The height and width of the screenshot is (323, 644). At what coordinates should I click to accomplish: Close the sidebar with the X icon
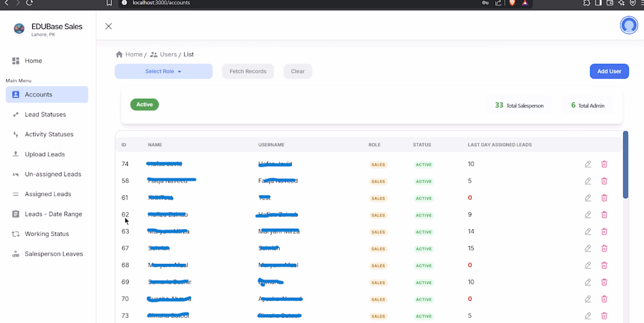[108, 26]
